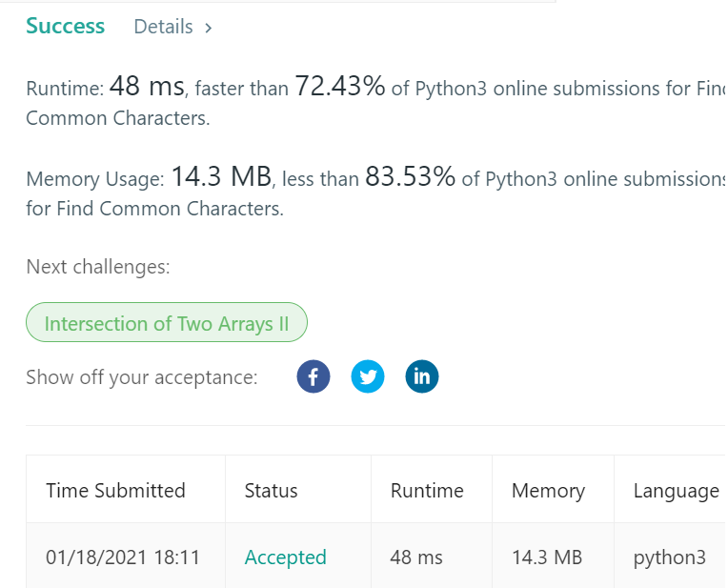Click the green Success heading
Viewport: 728px width, 588px height.
tap(66, 26)
